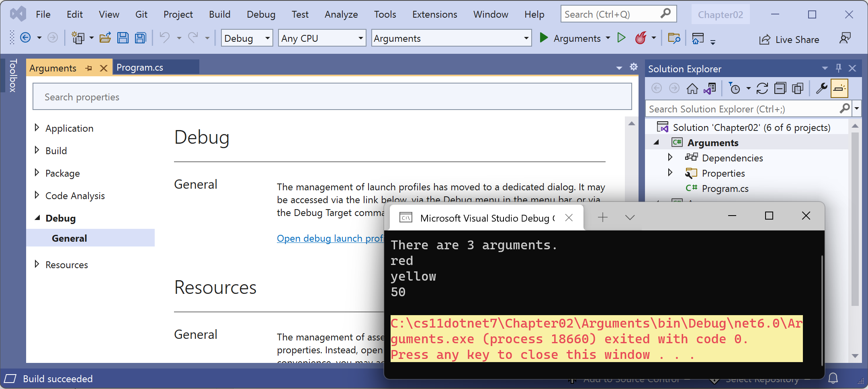
Task: Open Properties wrench icon in Solution Explorer
Action: click(x=821, y=88)
